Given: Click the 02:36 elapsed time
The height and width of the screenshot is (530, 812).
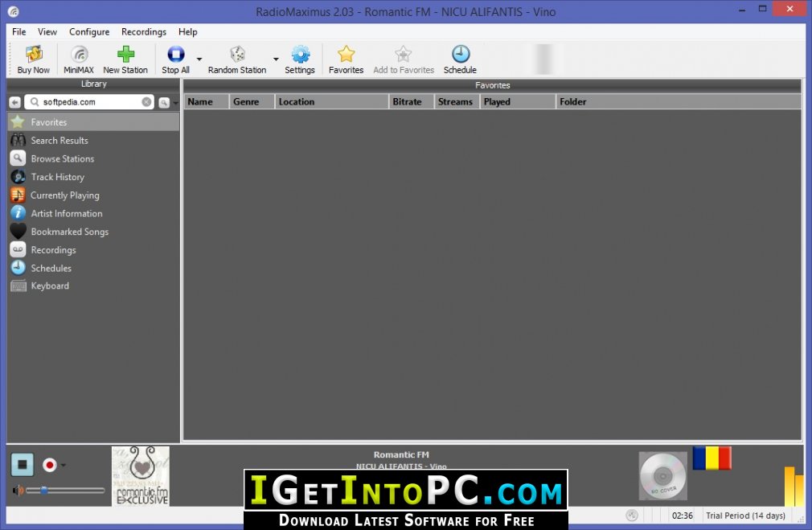Looking at the screenshot, I should coord(683,516).
